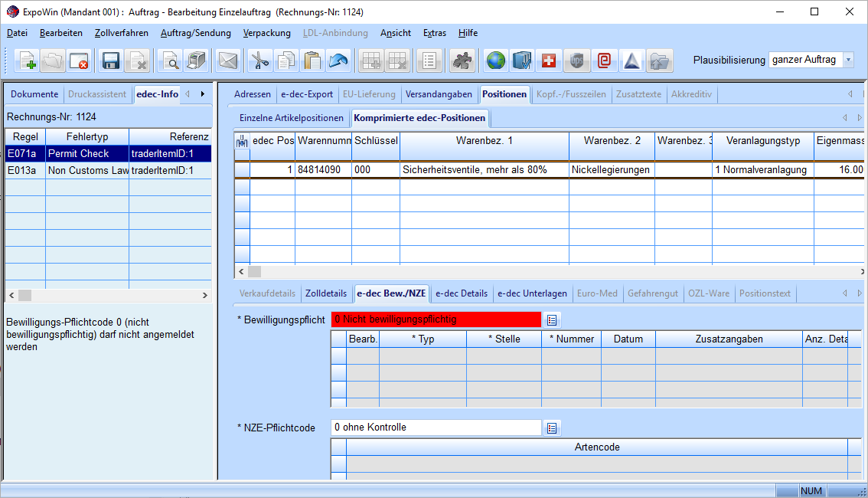Open the Bewilligungspflicht selection list button
868x498 pixels.
[x=552, y=319]
